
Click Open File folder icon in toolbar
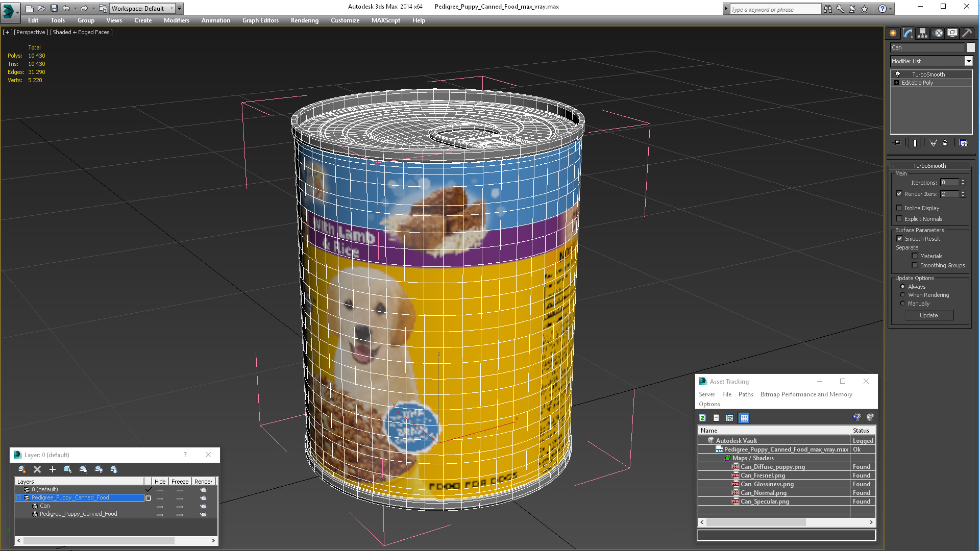(x=42, y=8)
